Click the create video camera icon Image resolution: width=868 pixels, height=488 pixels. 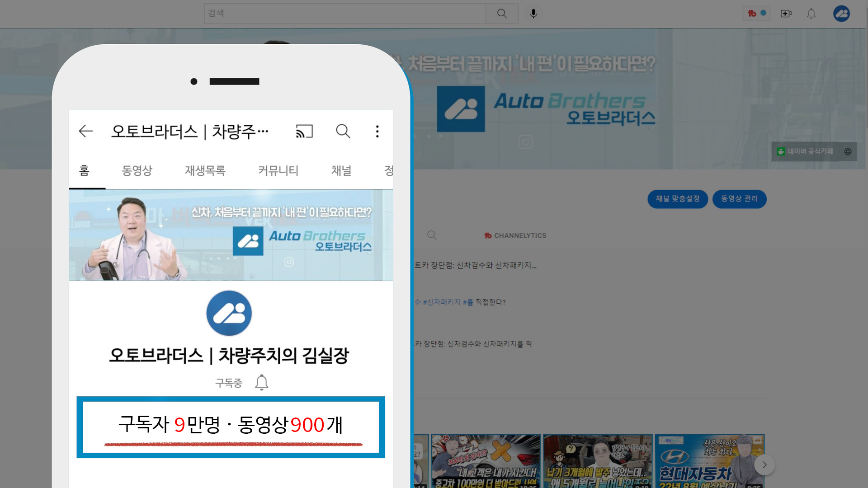(x=786, y=14)
